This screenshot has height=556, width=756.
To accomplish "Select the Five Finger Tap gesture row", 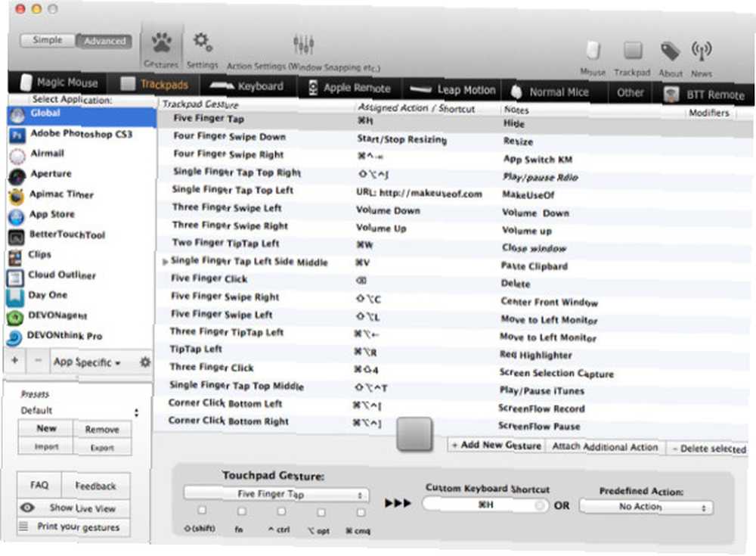I will coord(453,120).
